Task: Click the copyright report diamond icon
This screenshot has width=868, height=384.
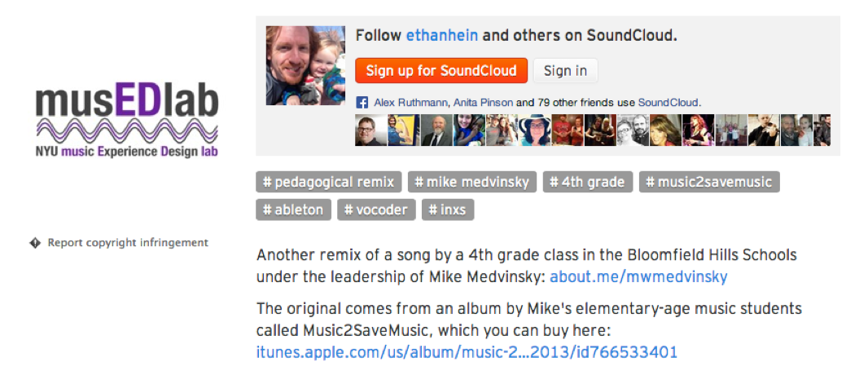Action: pyautogui.click(x=35, y=243)
